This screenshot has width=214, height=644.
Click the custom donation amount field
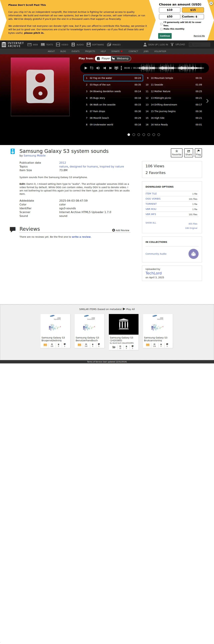(201, 17)
